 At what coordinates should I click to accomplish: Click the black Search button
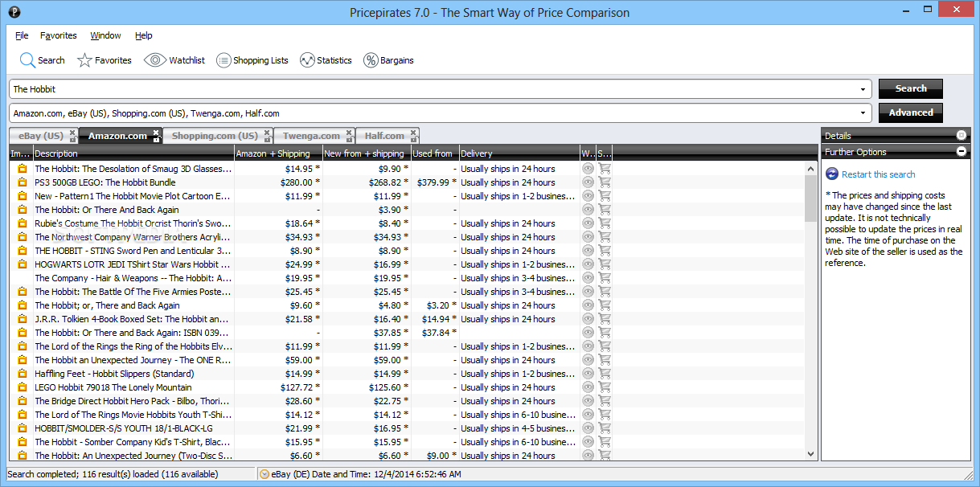click(911, 88)
